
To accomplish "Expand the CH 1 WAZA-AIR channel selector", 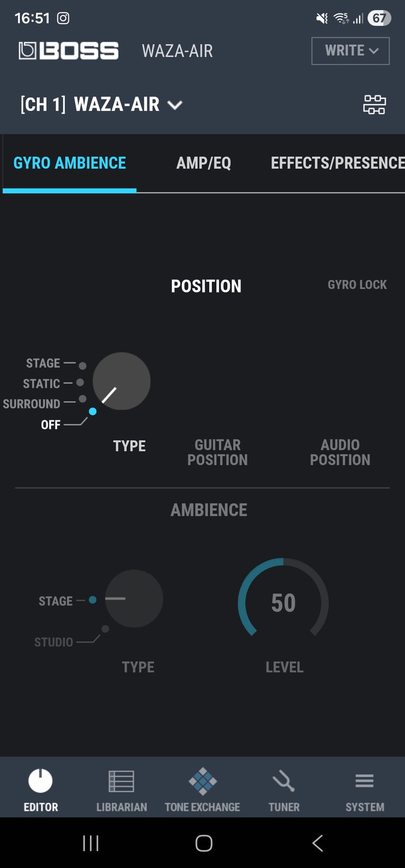I will (x=101, y=105).
